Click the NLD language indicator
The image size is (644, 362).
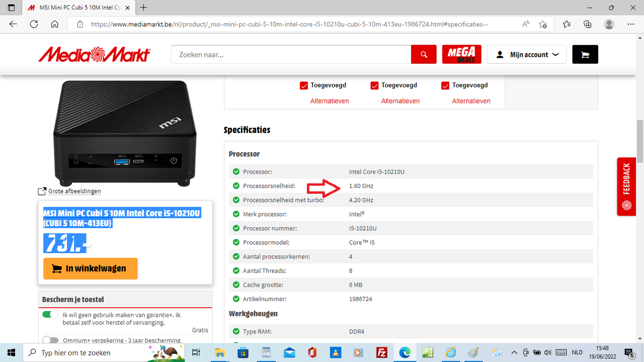pyautogui.click(x=578, y=352)
